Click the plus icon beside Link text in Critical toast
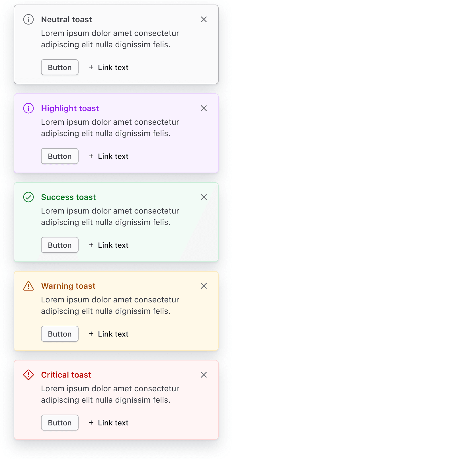This screenshot has width=476, height=459. point(91,423)
